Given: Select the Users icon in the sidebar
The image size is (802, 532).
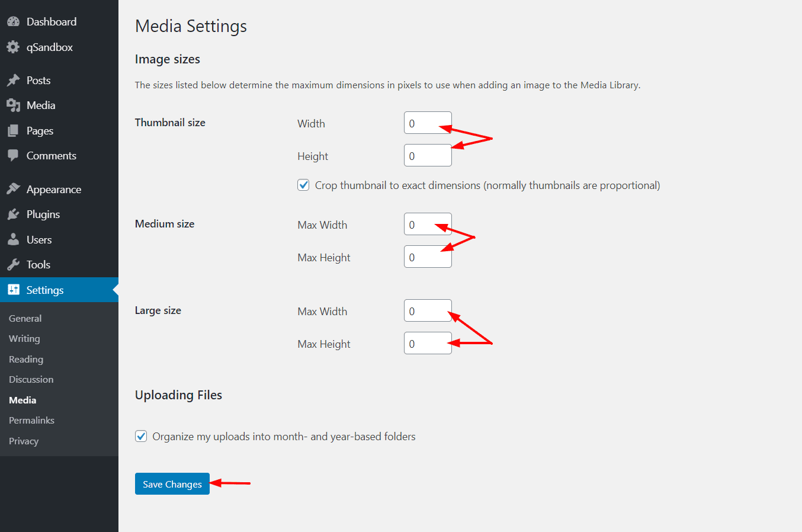Looking at the screenshot, I should 13,239.
